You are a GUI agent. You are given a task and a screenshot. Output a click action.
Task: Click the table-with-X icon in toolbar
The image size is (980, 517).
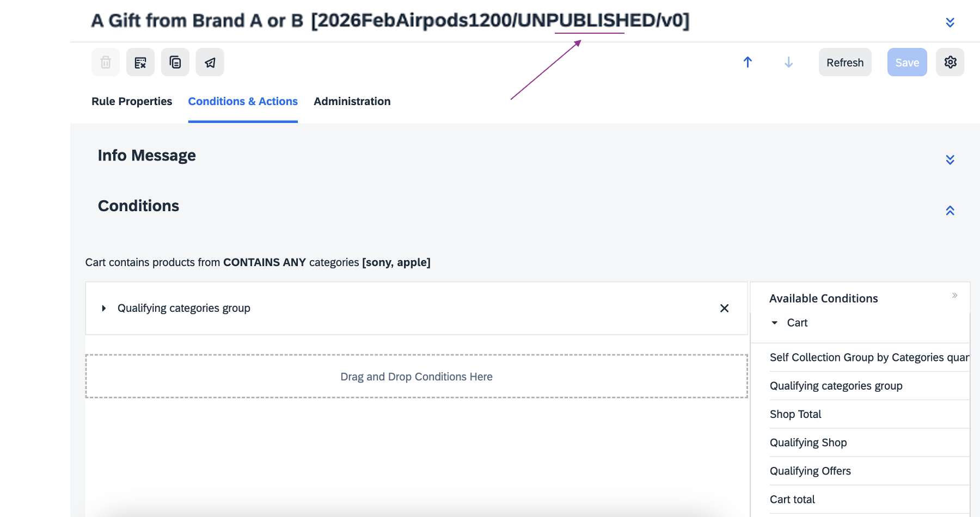140,63
